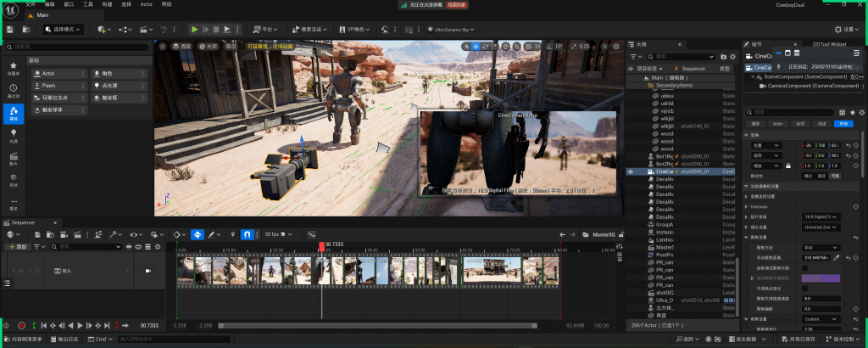Open the 工具 menu in menu bar
Image resolution: width=868 pixels, height=348 pixels.
point(89,4)
